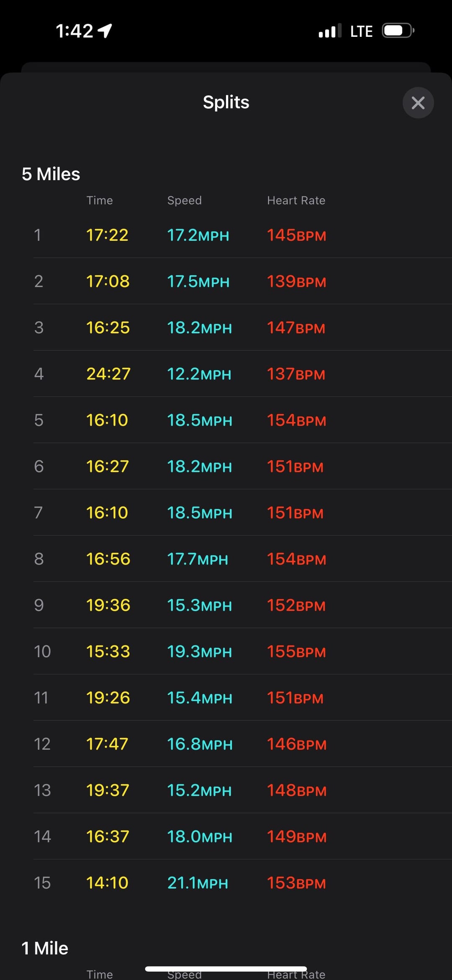452x980 pixels.
Task: Tap the Heart Rate column header
Action: coord(296,201)
